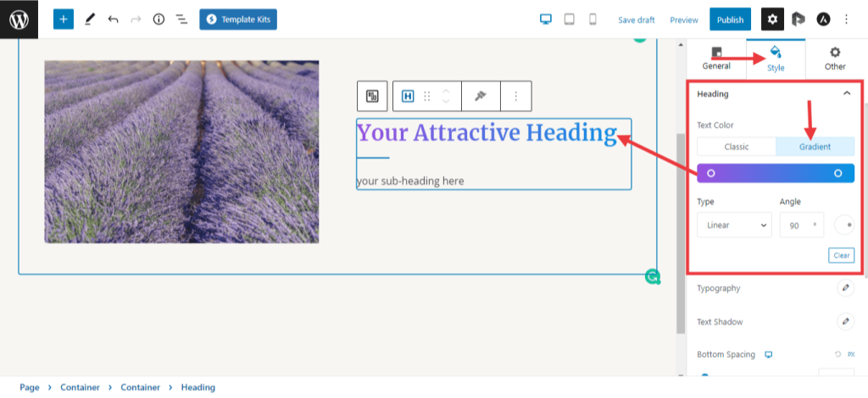Switch to the Other tab
Image resolution: width=868 pixels, height=398 pixels.
point(835,59)
